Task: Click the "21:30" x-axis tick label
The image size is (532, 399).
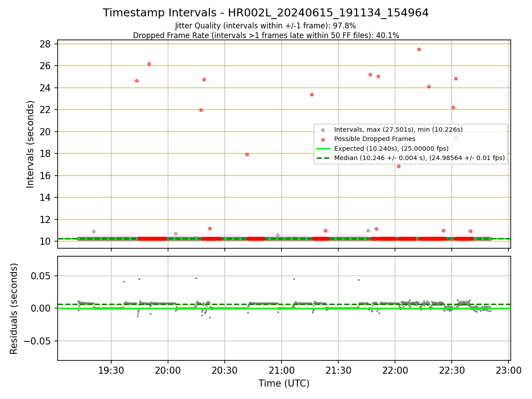Action: (x=338, y=370)
